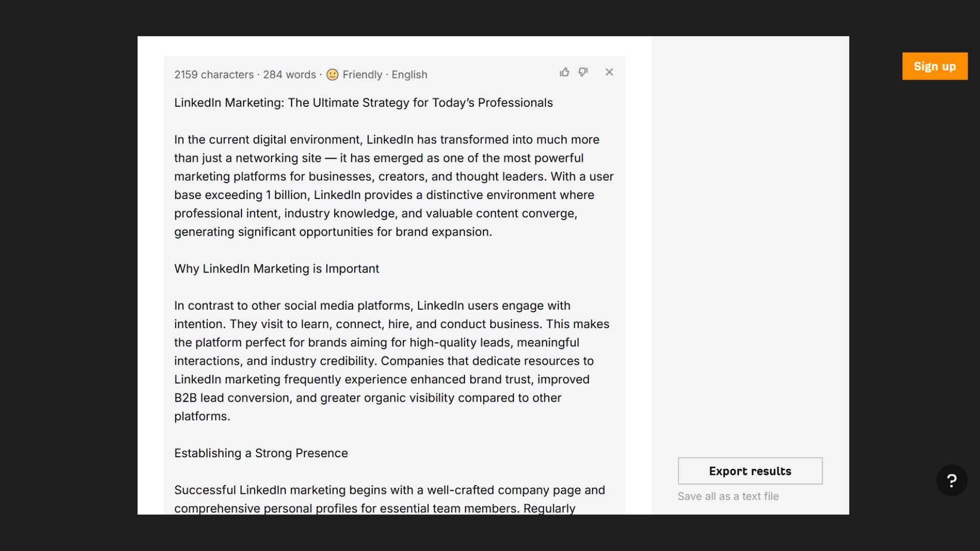Dismiss the result with the X icon
Viewport: 980px width, 551px height.
click(x=609, y=72)
